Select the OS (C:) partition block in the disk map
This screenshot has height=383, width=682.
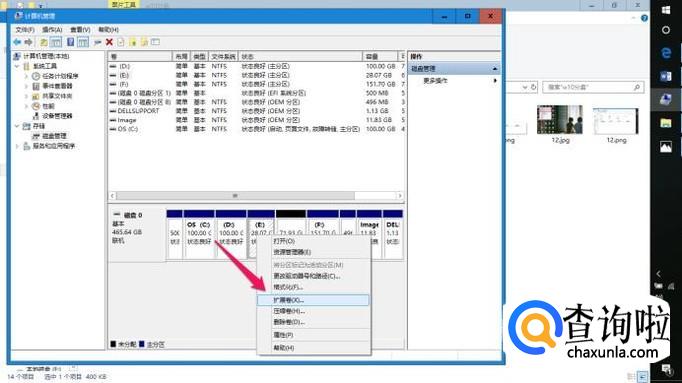click(199, 235)
